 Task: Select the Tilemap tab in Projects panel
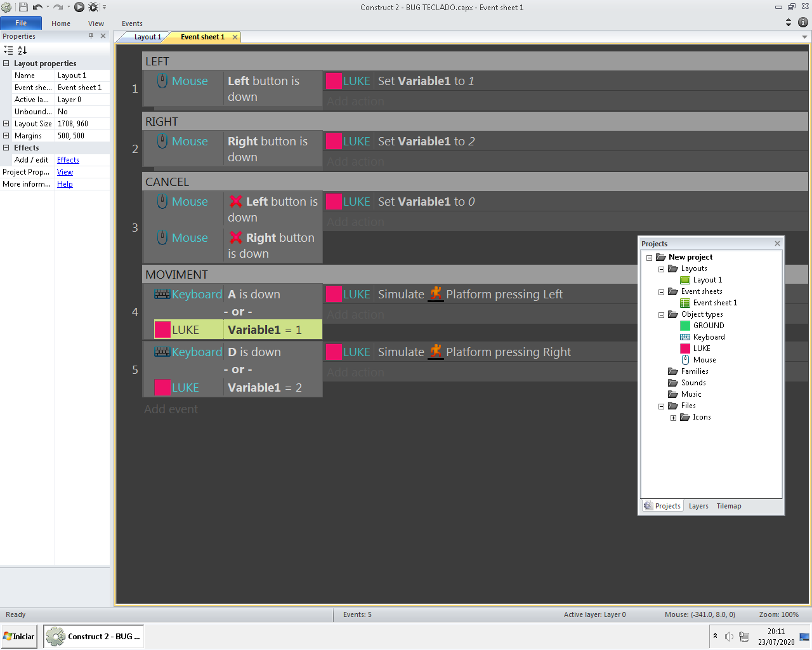729,506
